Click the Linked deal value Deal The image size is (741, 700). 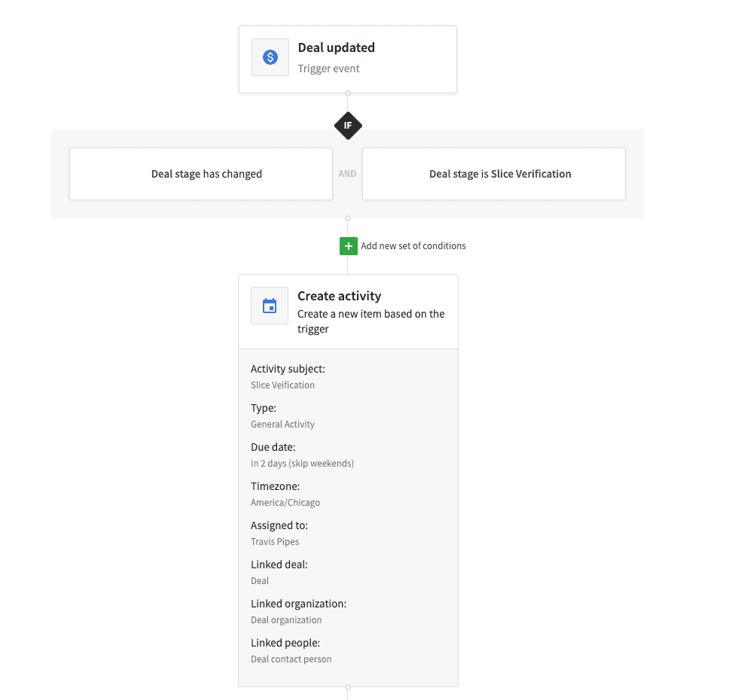[x=260, y=581]
